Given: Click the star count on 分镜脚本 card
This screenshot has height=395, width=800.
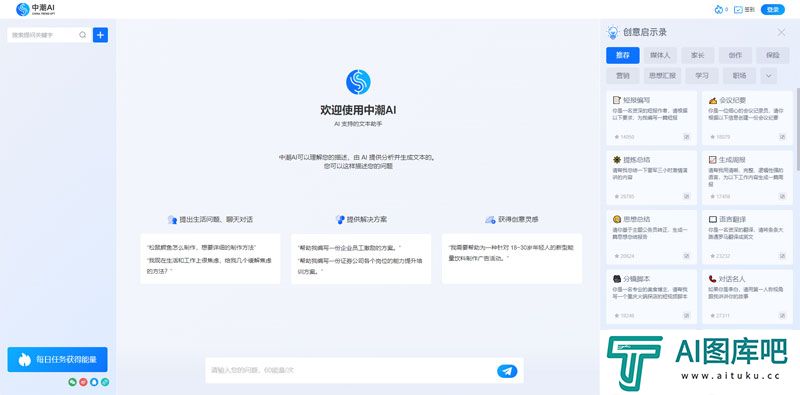Looking at the screenshot, I should (623, 315).
